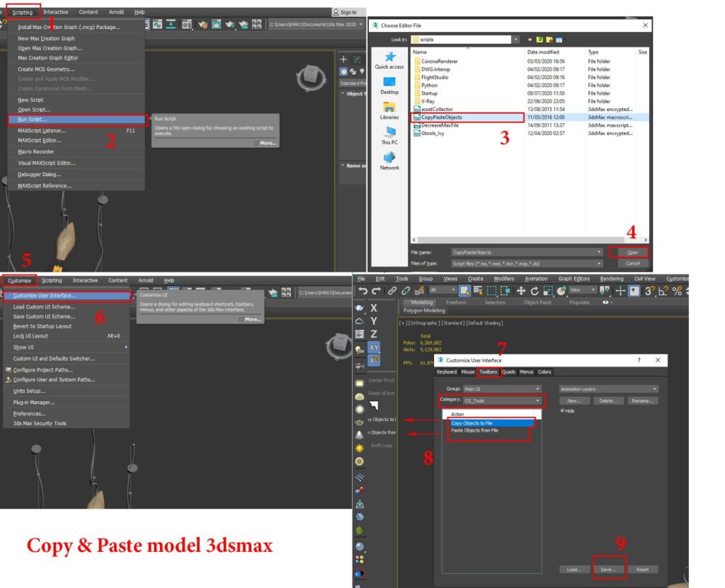Open the reference coordinate View dropdown
This screenshot has width=725, height=588.
click(582, 290)
